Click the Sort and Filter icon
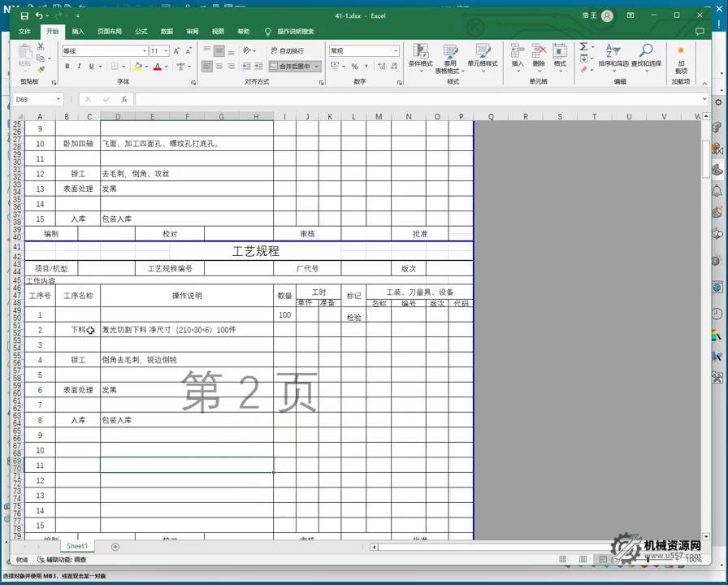The image size is (728, 585). (x=613, y=54)
